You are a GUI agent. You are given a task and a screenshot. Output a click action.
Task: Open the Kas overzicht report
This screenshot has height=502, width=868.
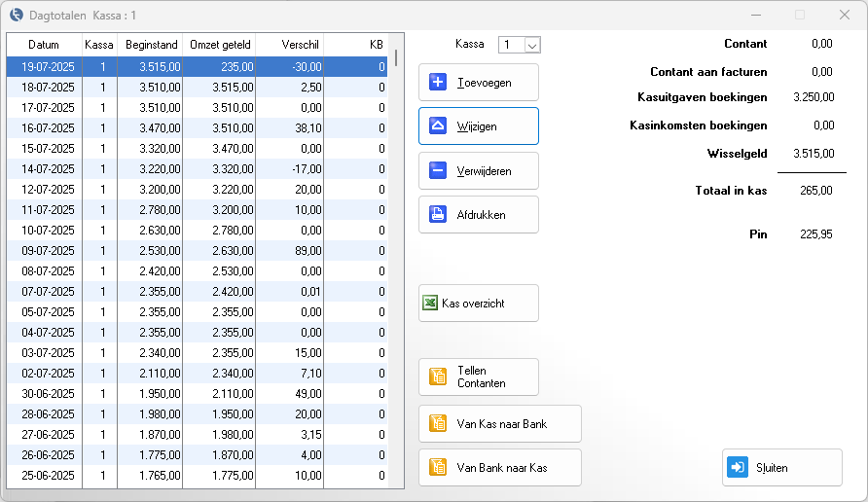pyautogui.click(x=479, y=303)
